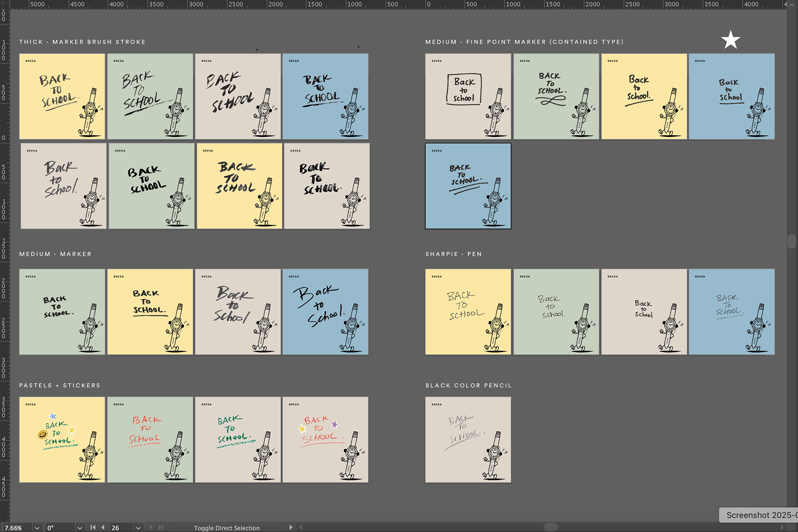Click Toggle Direct Selection status text
This screenshot has height=532, width=798.
point(227,528)
